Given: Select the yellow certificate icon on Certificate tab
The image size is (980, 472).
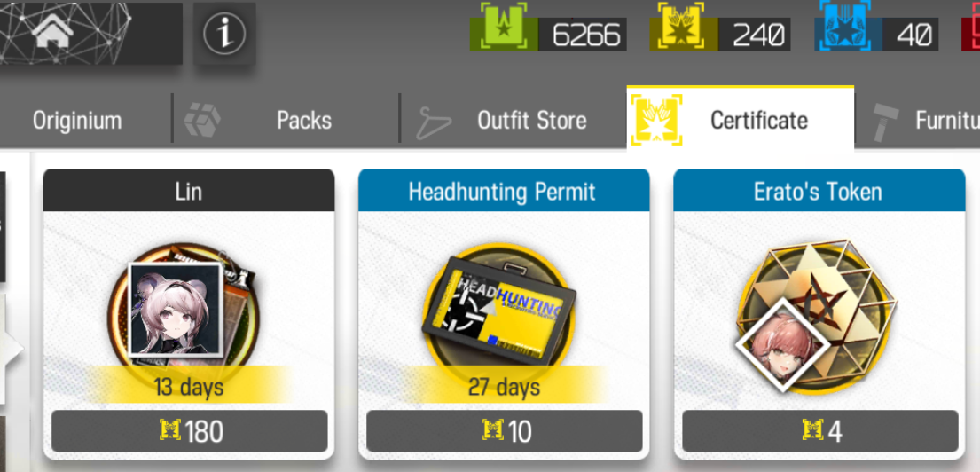Looking at the screenshot, I should pos(656,120).
